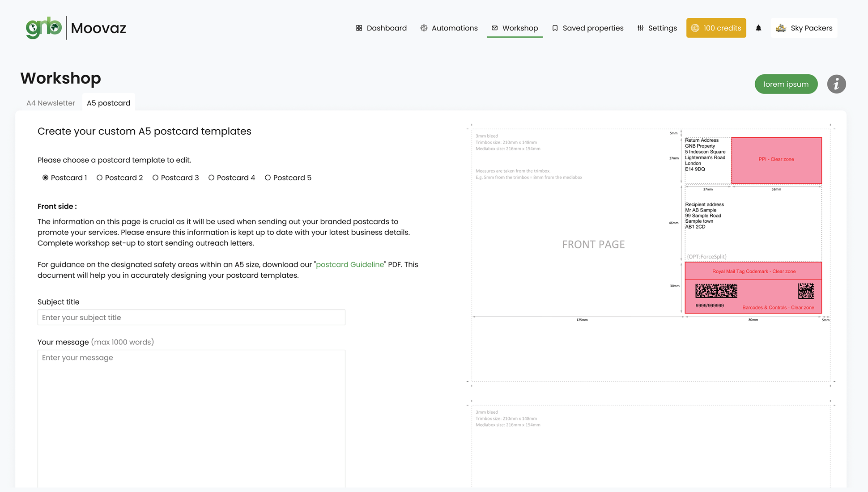
Task: Click the coin icon in the credits badge
Action: [695, 28]
